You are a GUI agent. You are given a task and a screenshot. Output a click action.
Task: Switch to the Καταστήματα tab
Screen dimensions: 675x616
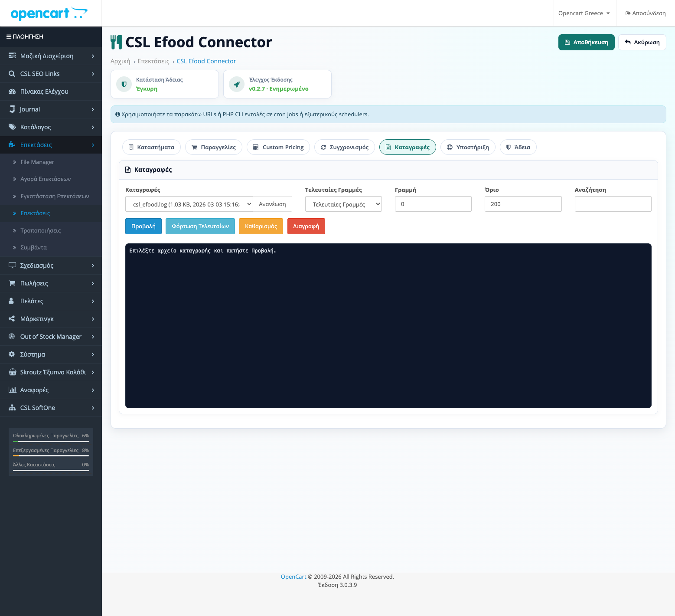151,147
